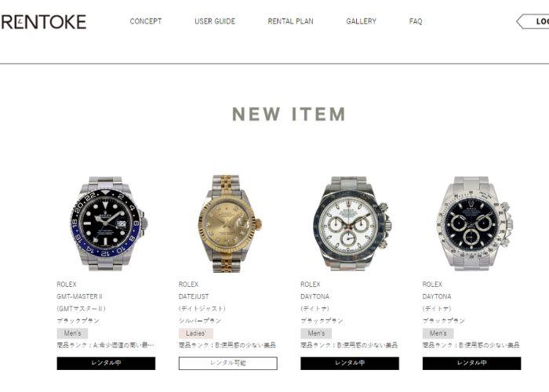Screen dimensions: 549x392
Task: Go to USER GUIDE page
Action: 215,21
